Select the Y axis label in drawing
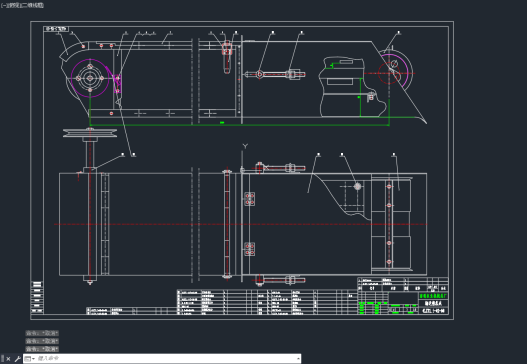527x364 pixels. (x=245, y=146)
